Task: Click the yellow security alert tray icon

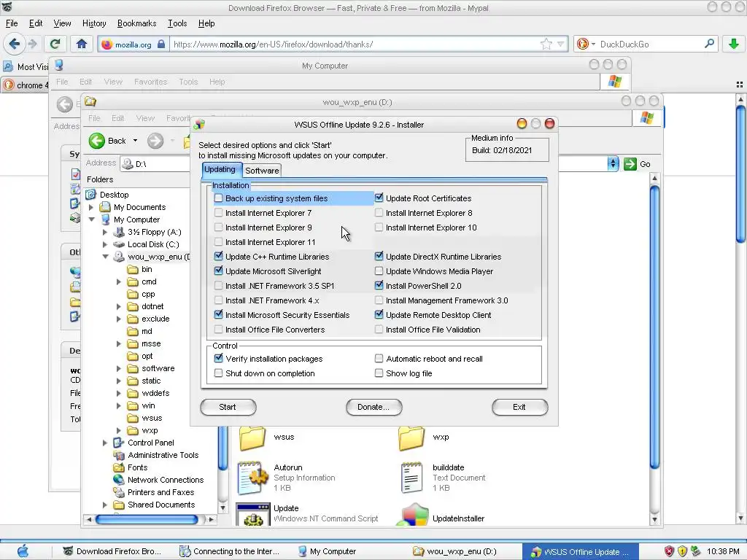Action: [682, 551]
